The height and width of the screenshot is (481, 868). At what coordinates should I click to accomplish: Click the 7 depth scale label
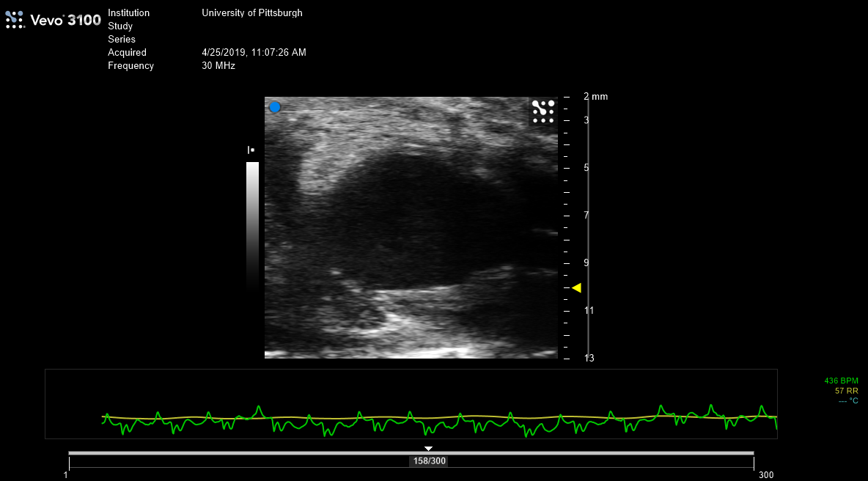586,216
